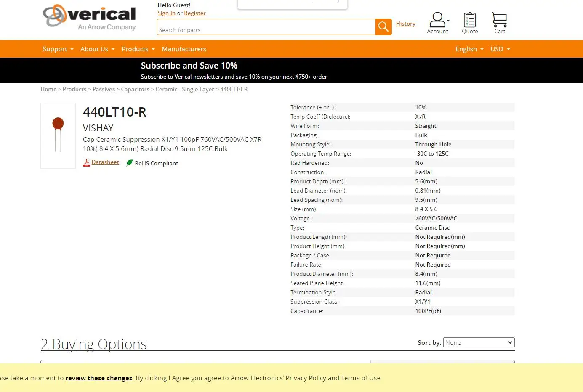Click the Product Depth value 5.6(mm)
The width and height of the screenshot is (583, 392).
coord(426,181)
